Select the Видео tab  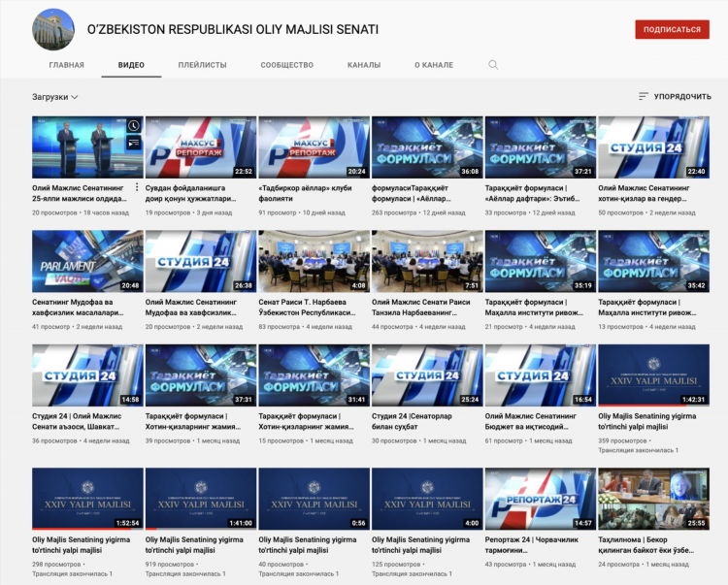(x=131, y=65)
